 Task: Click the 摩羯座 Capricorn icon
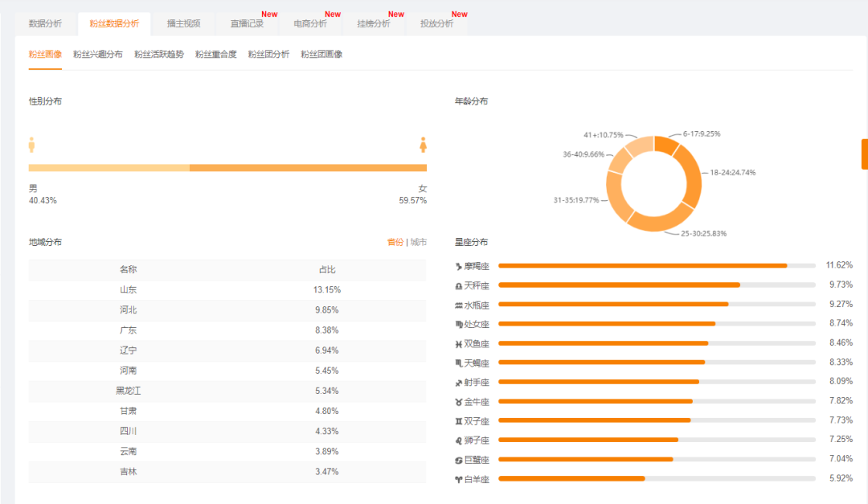tap(458, 266)
